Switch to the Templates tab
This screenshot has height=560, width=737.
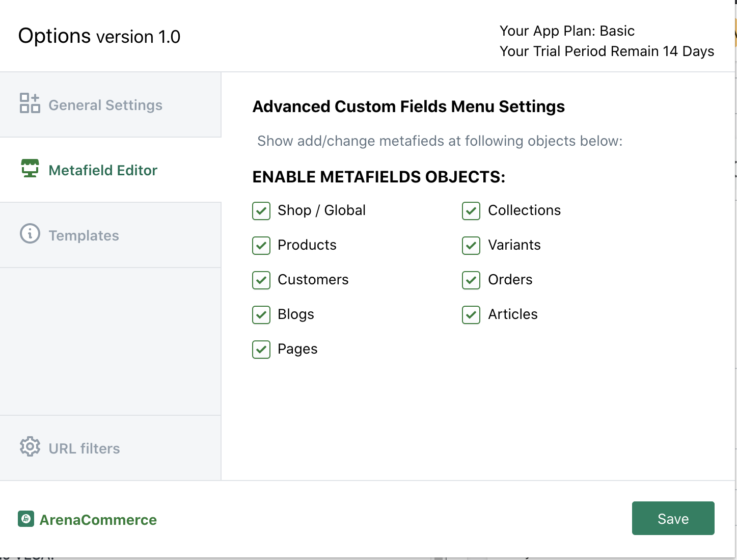point(84,235)
